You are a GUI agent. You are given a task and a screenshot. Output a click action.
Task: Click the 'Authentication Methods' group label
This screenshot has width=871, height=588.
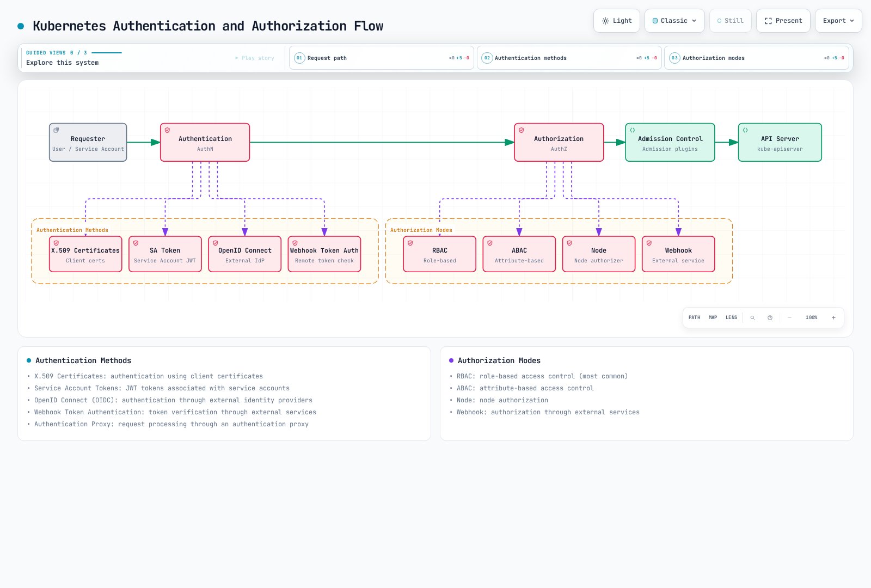click(x=72, y=230)
